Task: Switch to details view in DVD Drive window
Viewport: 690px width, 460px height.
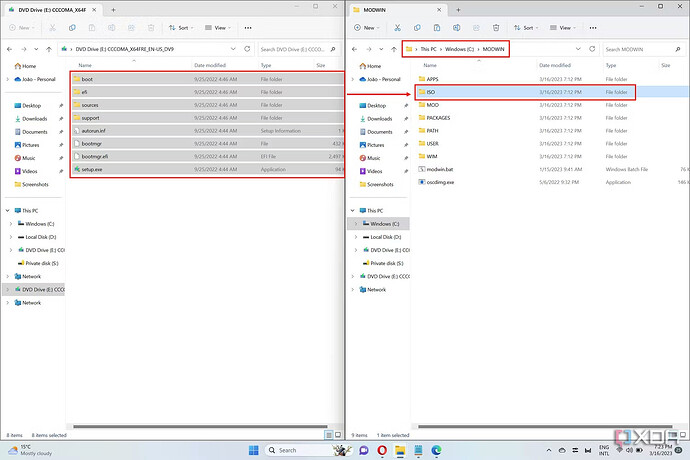Action: tap(329, 435)
